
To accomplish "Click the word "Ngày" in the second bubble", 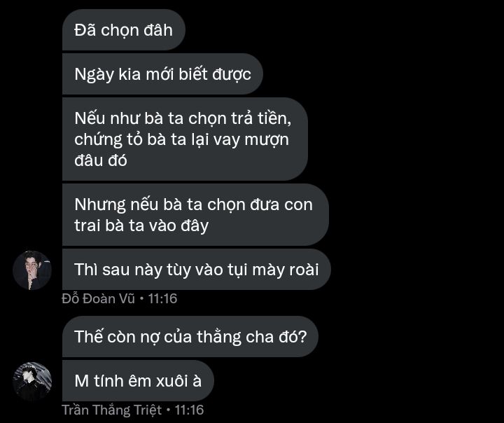I will (x=94, y=75).
